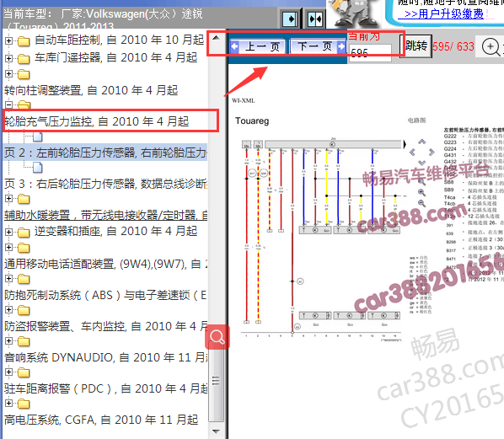Open 页 3: 右后轮胎压力传感器 page
504x439 pixels.
coord(105,184)
